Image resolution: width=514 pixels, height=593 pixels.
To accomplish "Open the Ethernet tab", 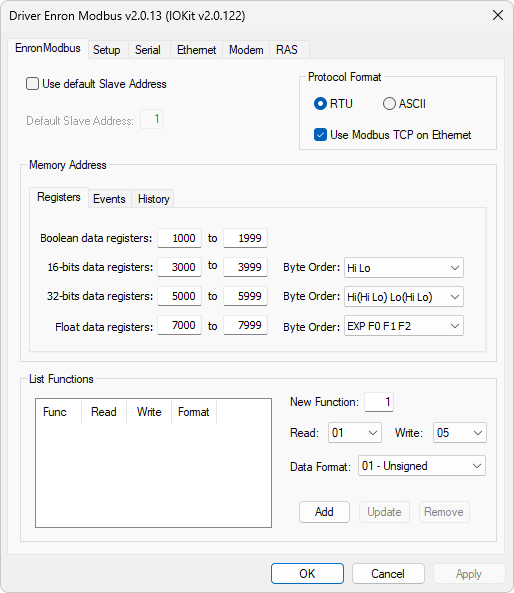I will coord(196,50).
